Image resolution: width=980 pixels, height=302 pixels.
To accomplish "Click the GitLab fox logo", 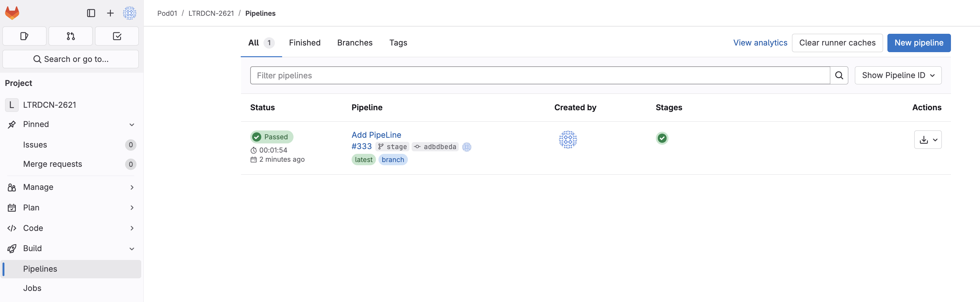I will (x=12, y=13).
